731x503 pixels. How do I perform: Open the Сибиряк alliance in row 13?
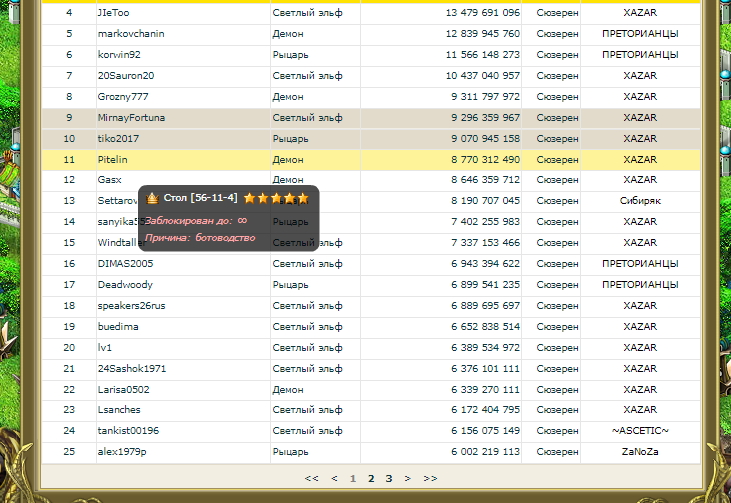pyautogui.click(x=640, y=201)
